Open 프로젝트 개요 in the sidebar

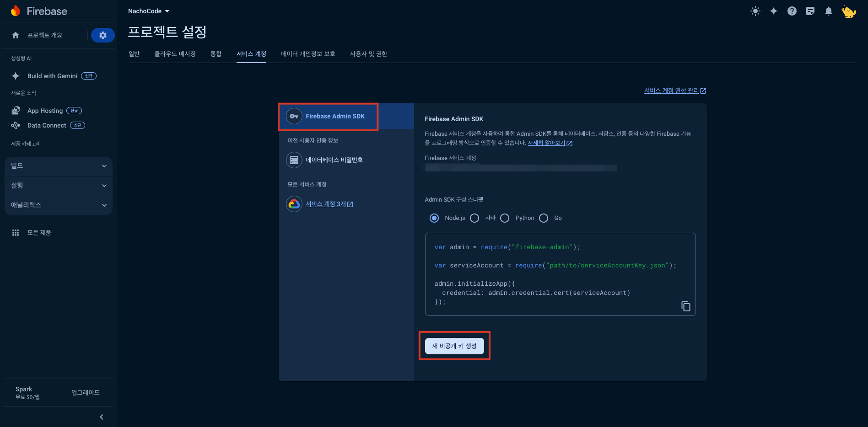pos(44,35)
